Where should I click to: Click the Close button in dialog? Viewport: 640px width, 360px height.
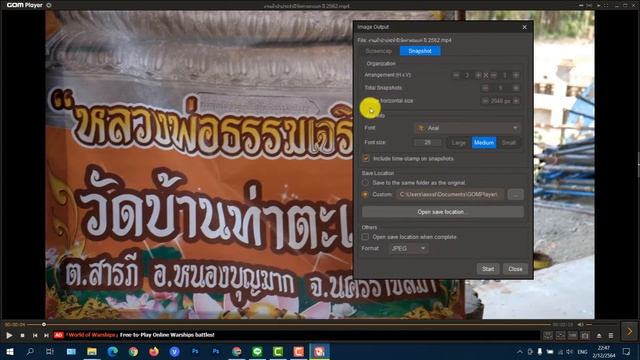515,269
